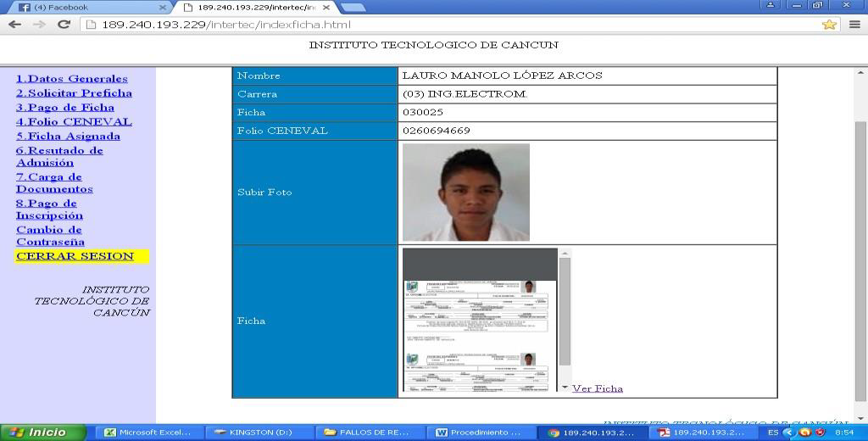Click the address bar URL field

coord(451,25)
